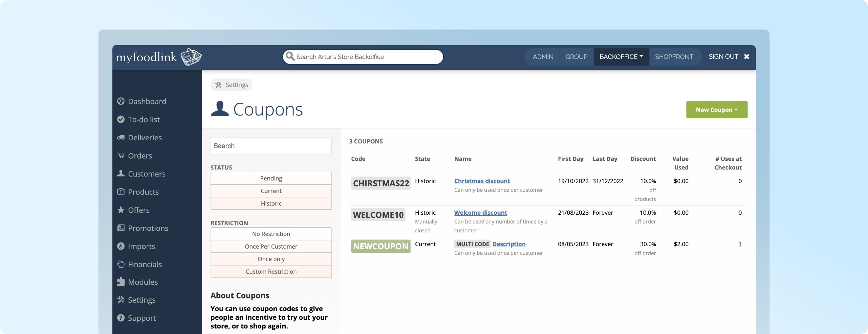Click the Financials piggy bank icon
The image size is (868, 334).
pos(121,264)
